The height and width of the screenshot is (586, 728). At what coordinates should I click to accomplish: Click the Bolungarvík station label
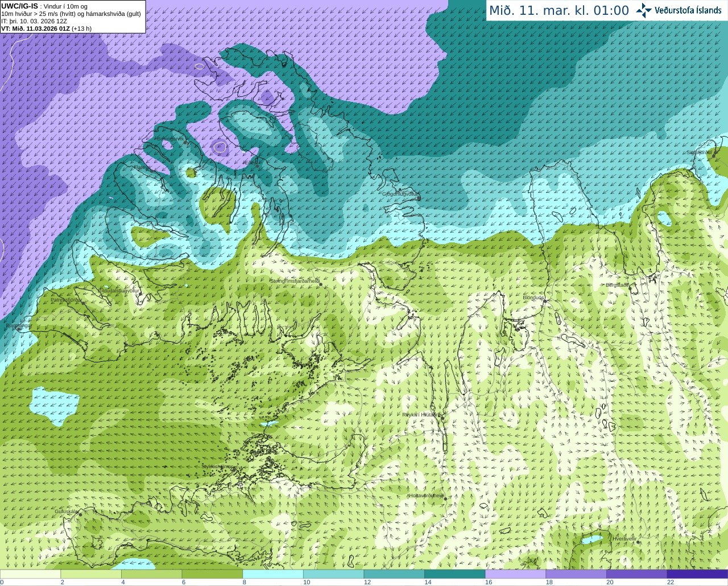pyautogui.click(x=171, y=139)
